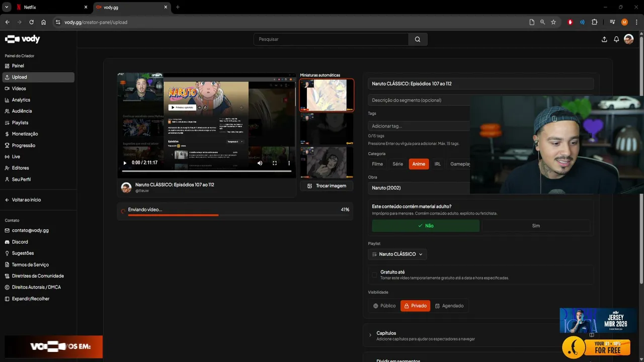The width and height of the screenshot is (644, 362).
Task: Open the profile avatar menu
Action: click(628, 39)
